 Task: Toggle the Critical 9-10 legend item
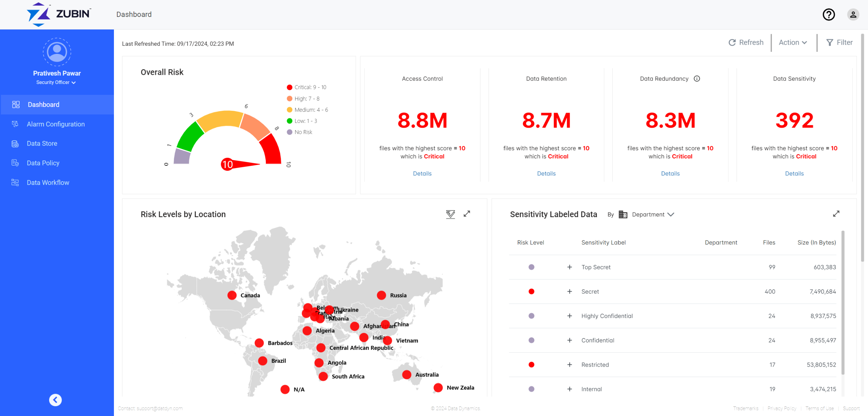306,87
